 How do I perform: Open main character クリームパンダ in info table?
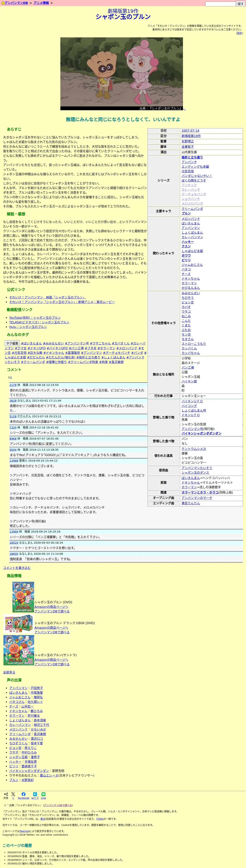[192, 209]
